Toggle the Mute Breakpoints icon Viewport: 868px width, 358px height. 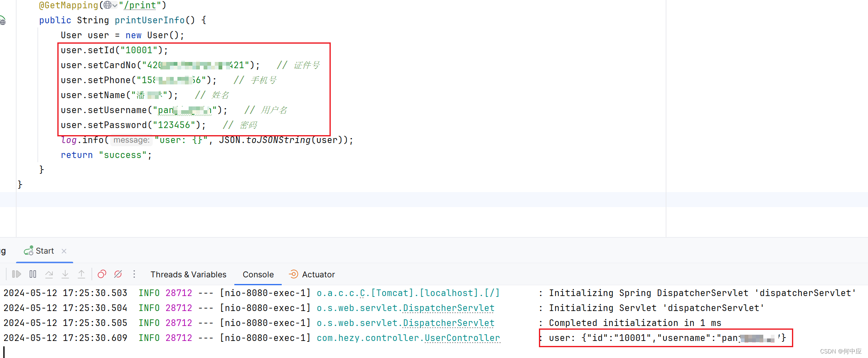click(x=118, y=274)
